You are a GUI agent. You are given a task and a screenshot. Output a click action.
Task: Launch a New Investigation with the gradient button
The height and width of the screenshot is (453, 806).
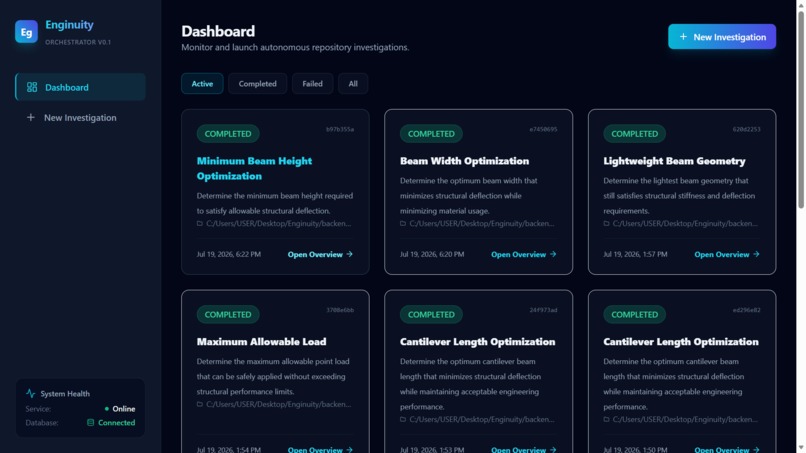coord(722,37)
